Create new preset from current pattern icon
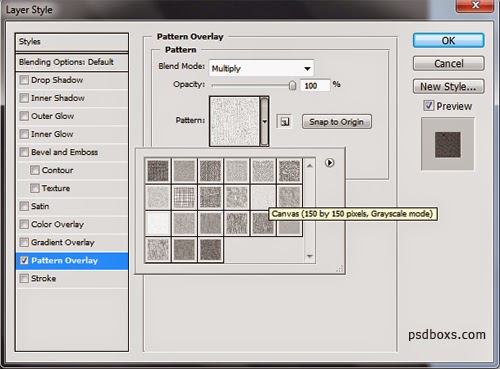This screenshot has height=369, width=500. [x=284, y=122]
